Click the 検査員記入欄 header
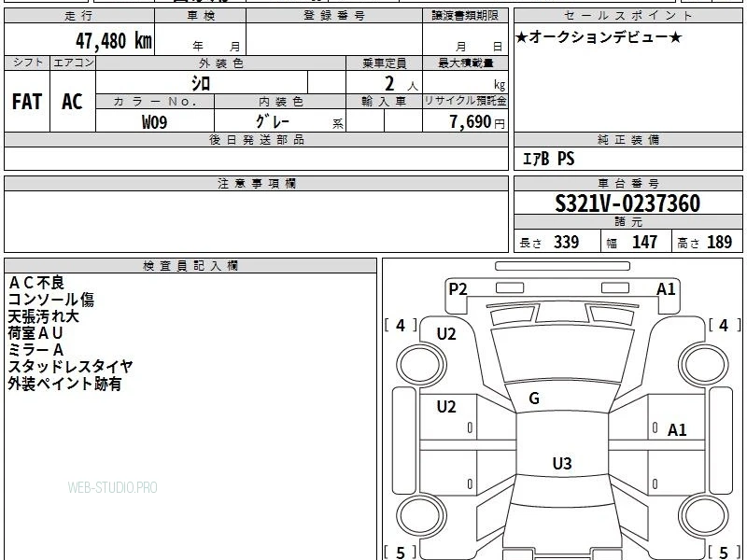Image resolution: width=747 pixels, height=560 pixels. tap(190, 266)
